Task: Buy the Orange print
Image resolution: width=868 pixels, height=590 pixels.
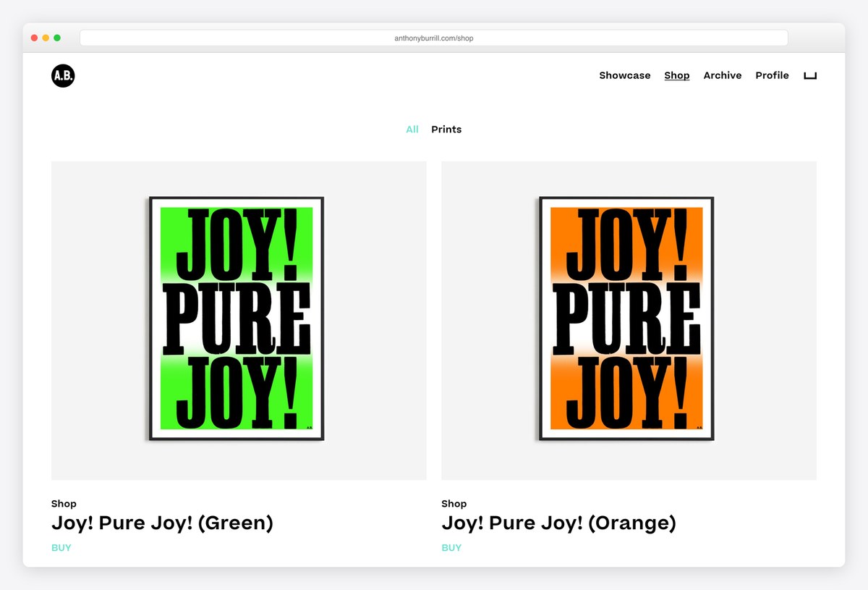Action: pos(451,548)
